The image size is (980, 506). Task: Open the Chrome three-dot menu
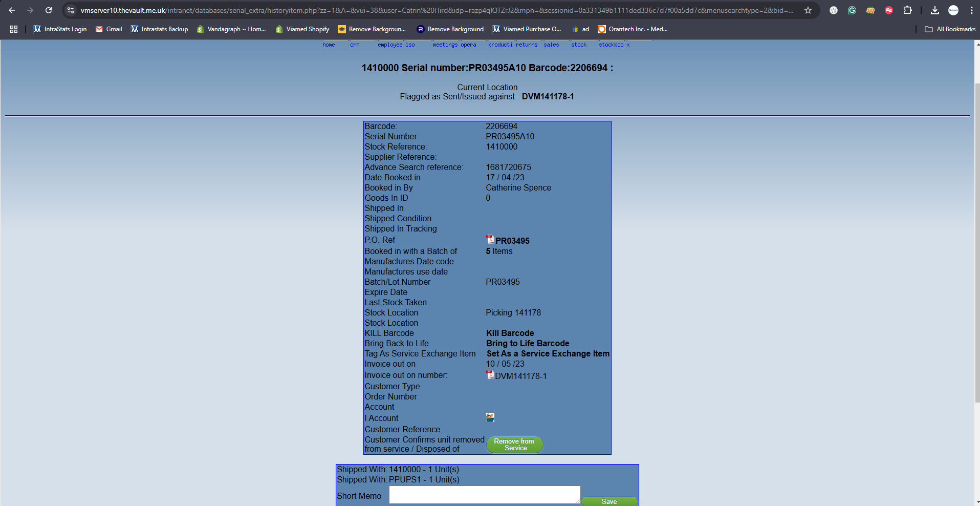(x=971, y=10)
